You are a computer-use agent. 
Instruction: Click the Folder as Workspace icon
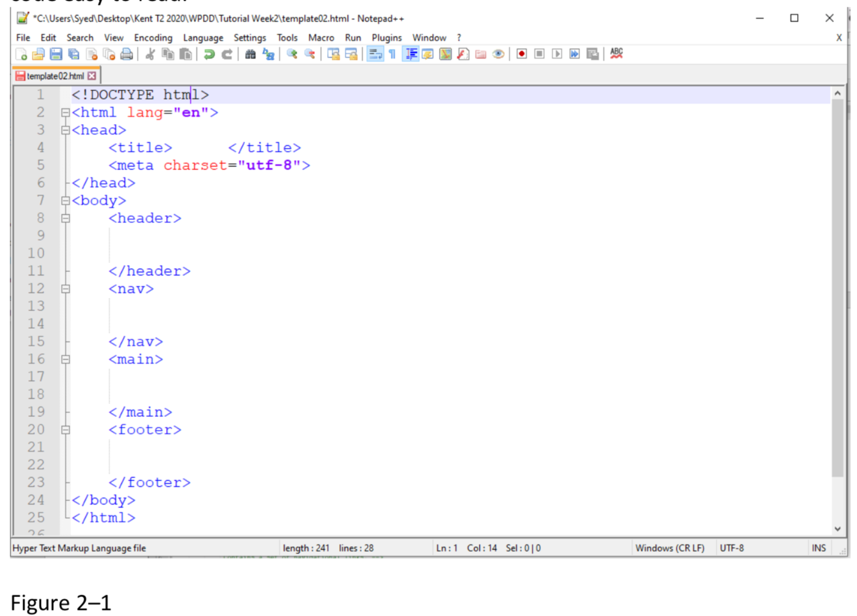tap(481, 54)
